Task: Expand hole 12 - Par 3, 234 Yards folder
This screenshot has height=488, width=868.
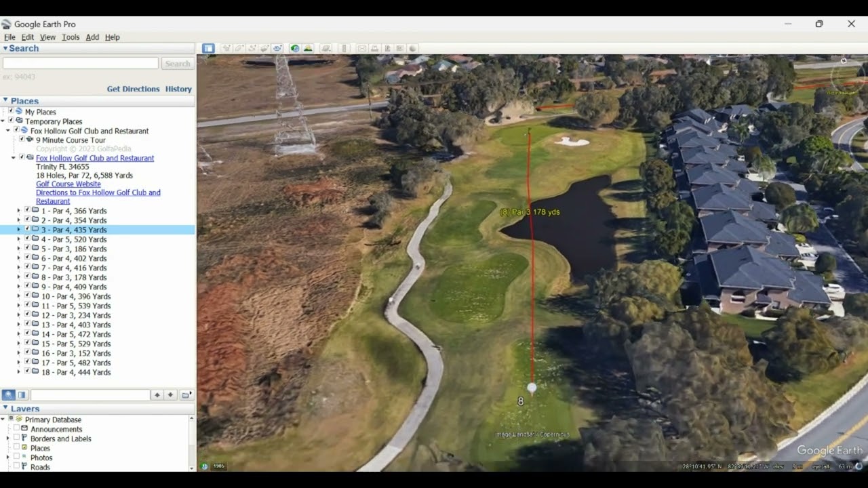Action: 19,315
